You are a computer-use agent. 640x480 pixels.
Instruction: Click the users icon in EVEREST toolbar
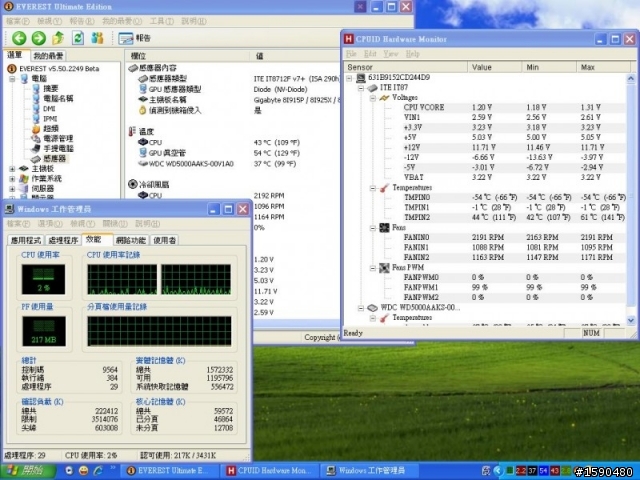click(x=97, y=38)
